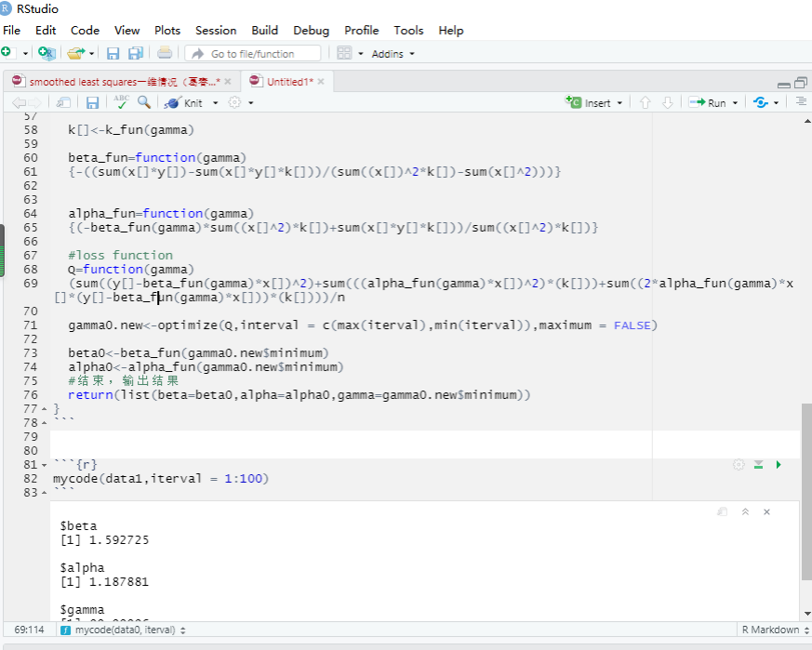Open the Plots menu
The width and height of the screenshot is (812, 650).
pyautogui.click(x=167, y=31)
